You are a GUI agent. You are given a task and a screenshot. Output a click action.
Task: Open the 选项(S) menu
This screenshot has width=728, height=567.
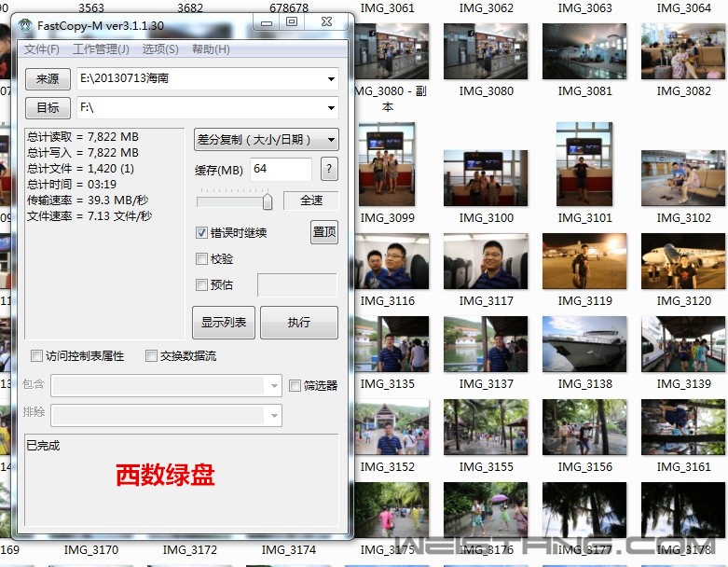point(160,49)
